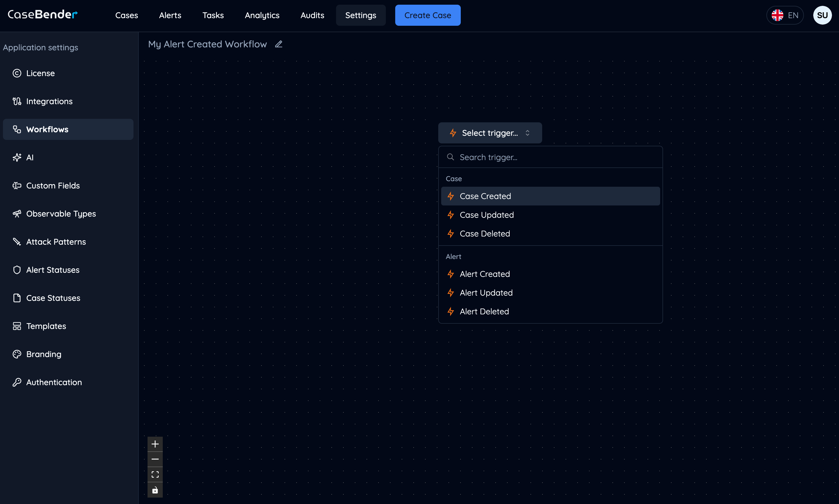Open the Integrations settings page

(x=49, y=101)
